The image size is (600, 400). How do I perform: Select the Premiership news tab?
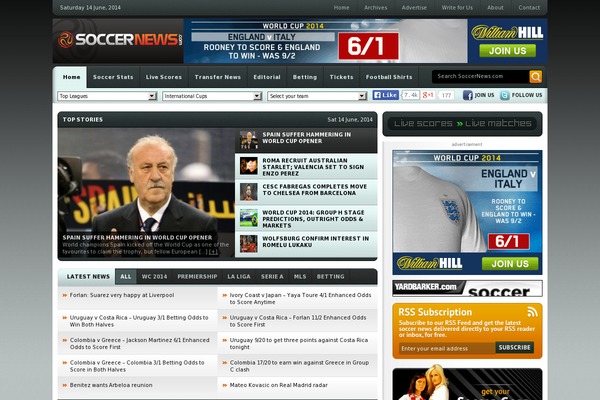point(197,276)
